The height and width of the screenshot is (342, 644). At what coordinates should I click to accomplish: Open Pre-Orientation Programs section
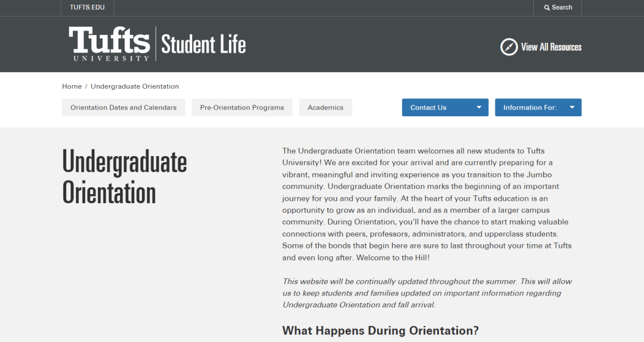242,107
